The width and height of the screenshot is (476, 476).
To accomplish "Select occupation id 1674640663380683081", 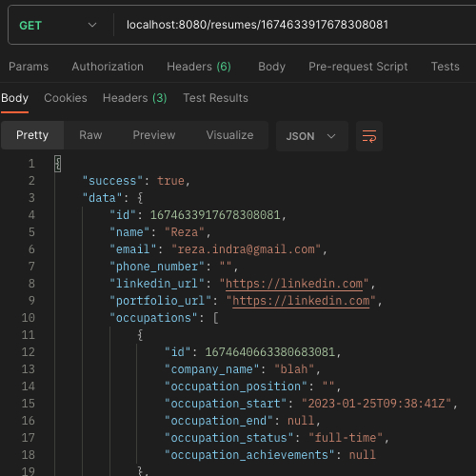I will (269, 352).
